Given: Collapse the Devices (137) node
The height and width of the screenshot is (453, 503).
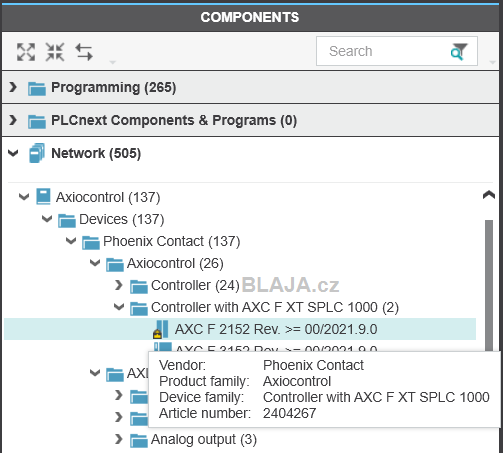Looking at the screenshot, I should [x=47, y=219].
